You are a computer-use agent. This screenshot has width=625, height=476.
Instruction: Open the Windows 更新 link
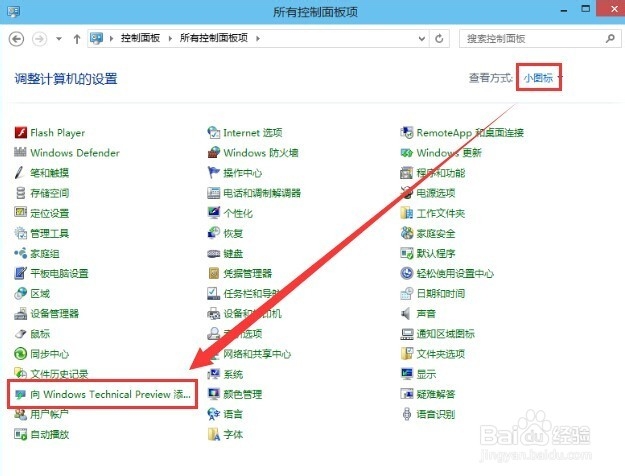pos(449,152)
